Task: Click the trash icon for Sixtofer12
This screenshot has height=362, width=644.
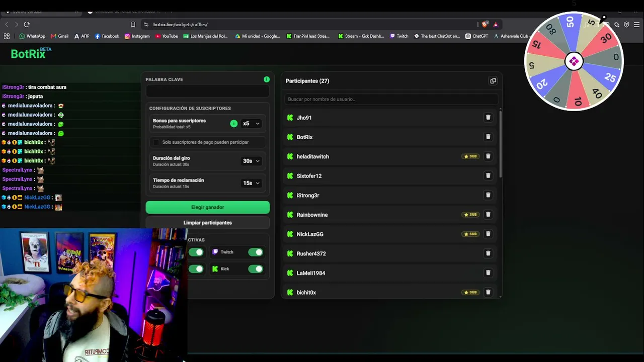Action: pyautogui.click(x=488, y=176)
